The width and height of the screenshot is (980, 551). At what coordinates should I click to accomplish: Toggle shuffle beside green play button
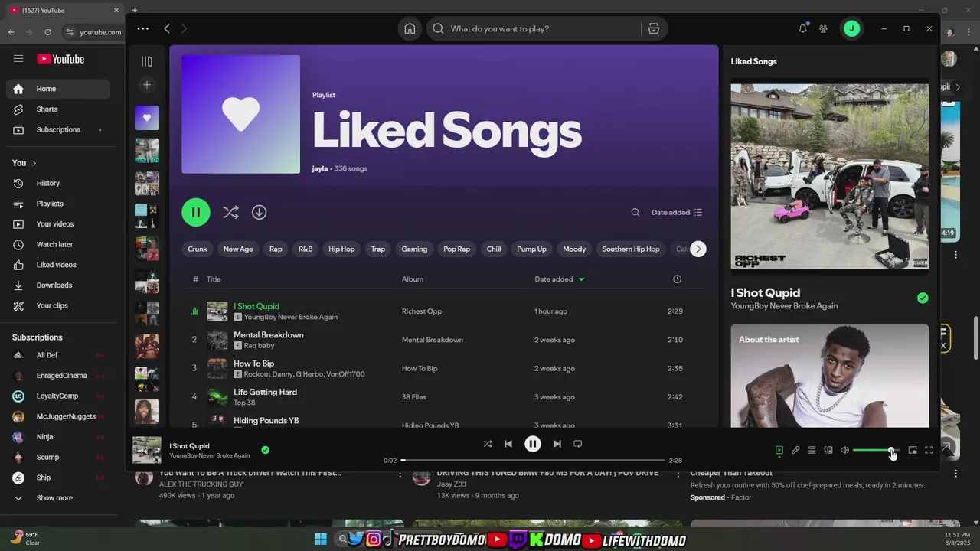tap(230, 212)
